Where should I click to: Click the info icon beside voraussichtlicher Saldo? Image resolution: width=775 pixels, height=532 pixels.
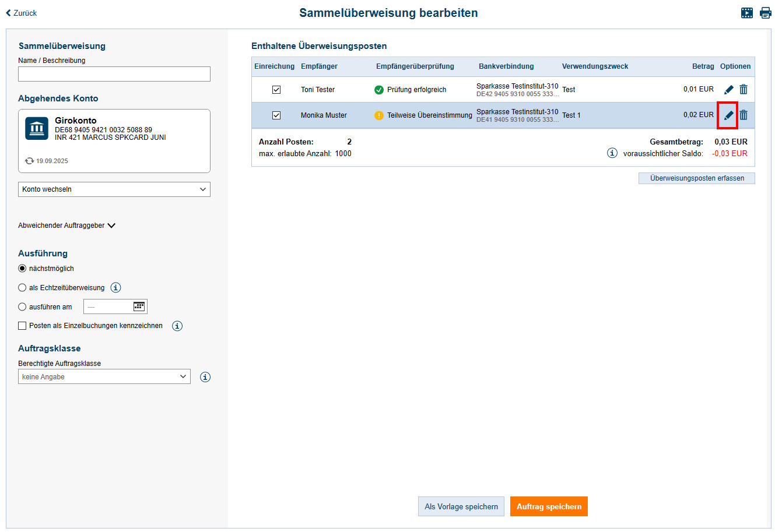612,153
